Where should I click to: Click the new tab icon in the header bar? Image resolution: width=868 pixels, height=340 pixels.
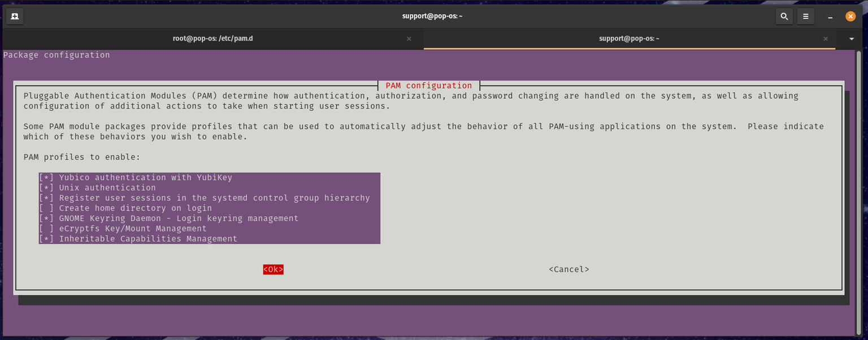point(15,16)
